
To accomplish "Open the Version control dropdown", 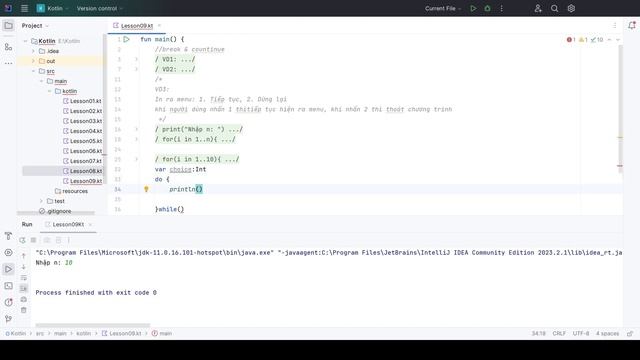I will click(100, 8).
